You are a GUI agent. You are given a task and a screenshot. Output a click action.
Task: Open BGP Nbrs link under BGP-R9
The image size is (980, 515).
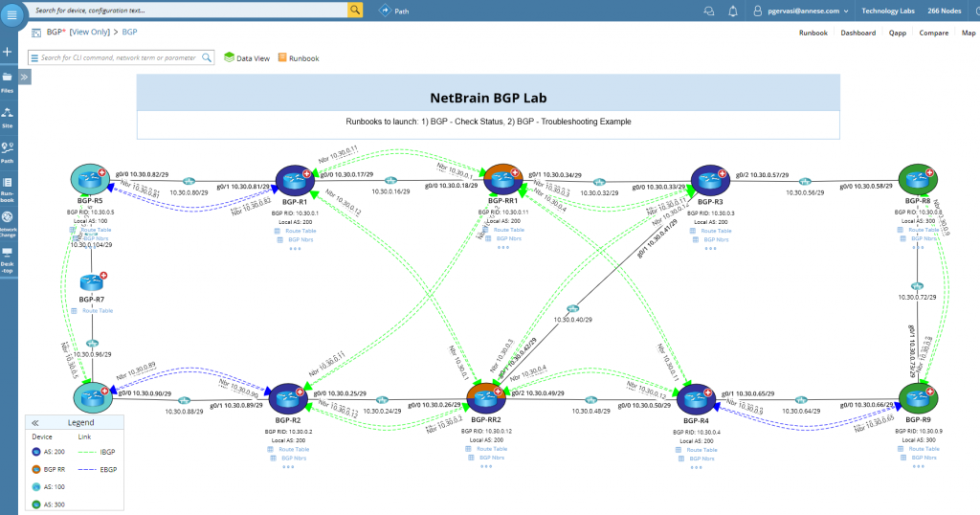(924, 458)
